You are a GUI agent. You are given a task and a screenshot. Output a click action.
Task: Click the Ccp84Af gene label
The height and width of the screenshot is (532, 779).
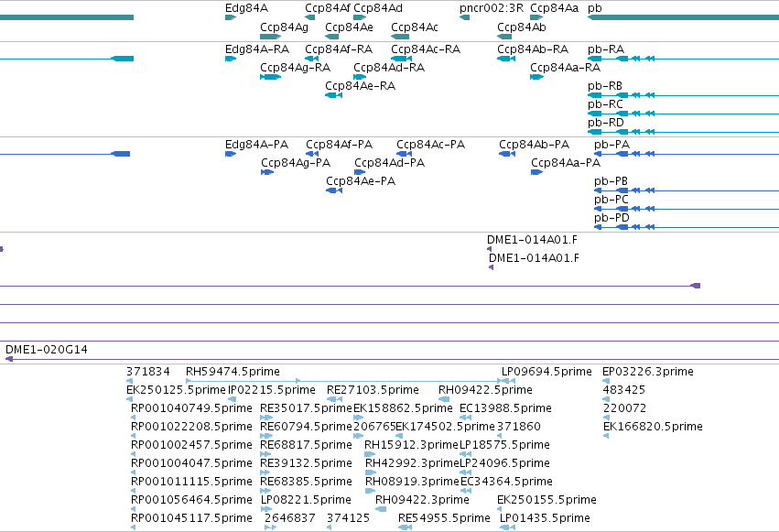(x=328, y=8)
